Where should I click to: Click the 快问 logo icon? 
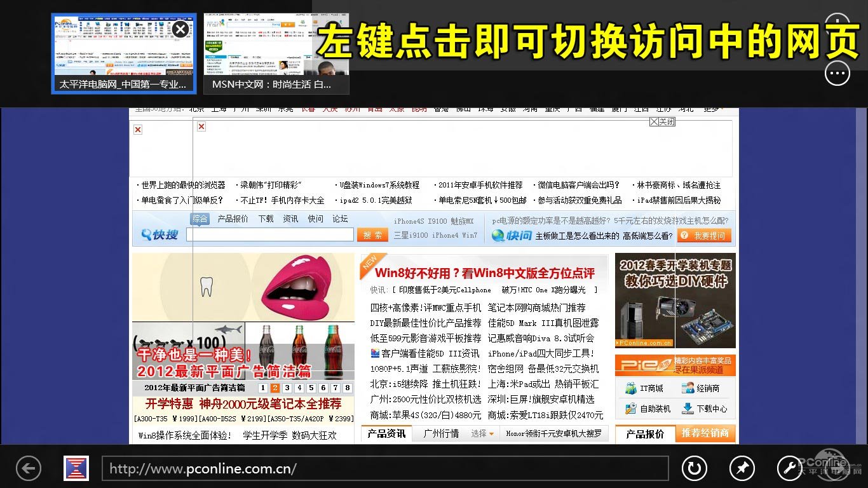512,236
